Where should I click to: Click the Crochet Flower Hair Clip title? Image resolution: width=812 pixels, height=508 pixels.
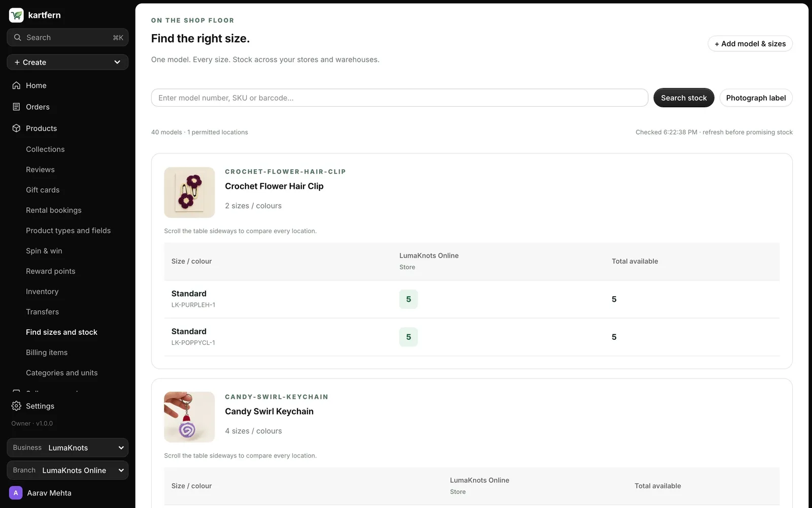coord(274,186)
